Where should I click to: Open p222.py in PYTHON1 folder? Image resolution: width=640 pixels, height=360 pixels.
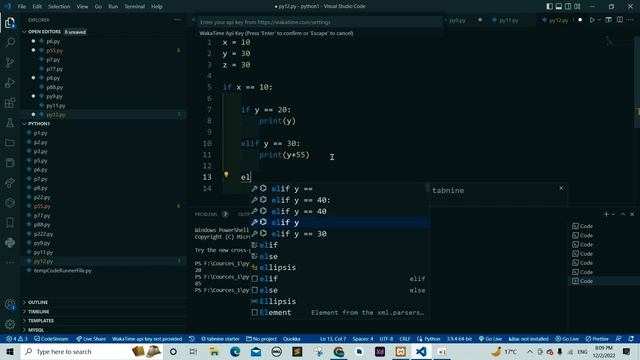pos(43,234)
